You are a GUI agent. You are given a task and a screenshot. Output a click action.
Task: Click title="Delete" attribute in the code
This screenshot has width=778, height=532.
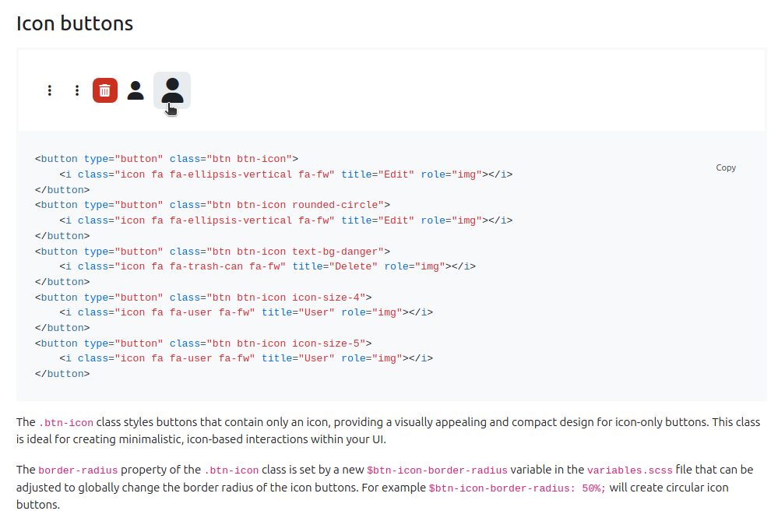click(335, 266)
